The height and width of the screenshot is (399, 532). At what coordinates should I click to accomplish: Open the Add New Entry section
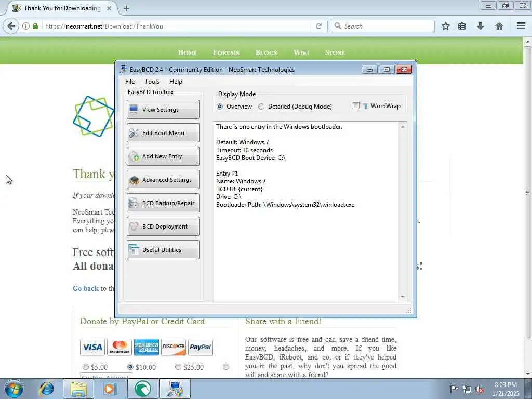[163, 156]
